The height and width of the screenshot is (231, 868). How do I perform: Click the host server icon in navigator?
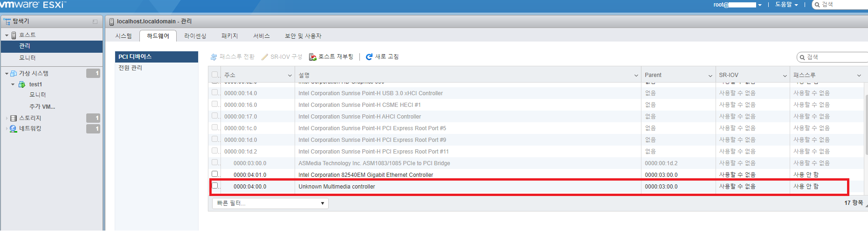point(14,35)
